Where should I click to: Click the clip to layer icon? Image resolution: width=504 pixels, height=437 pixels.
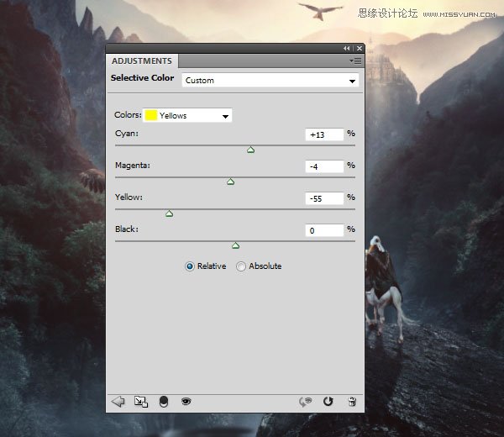pos(164,402)
